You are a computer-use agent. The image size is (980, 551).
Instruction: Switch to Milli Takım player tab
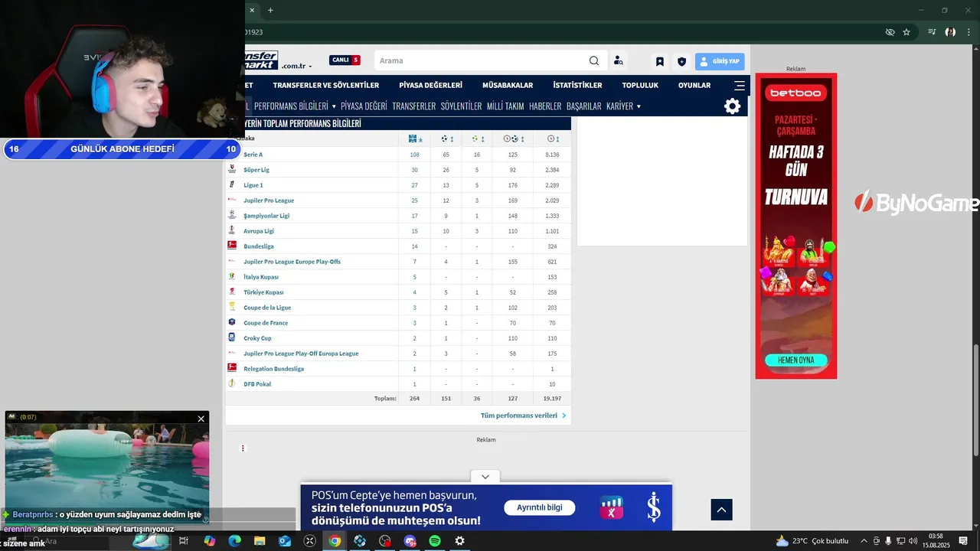(505, 106)
